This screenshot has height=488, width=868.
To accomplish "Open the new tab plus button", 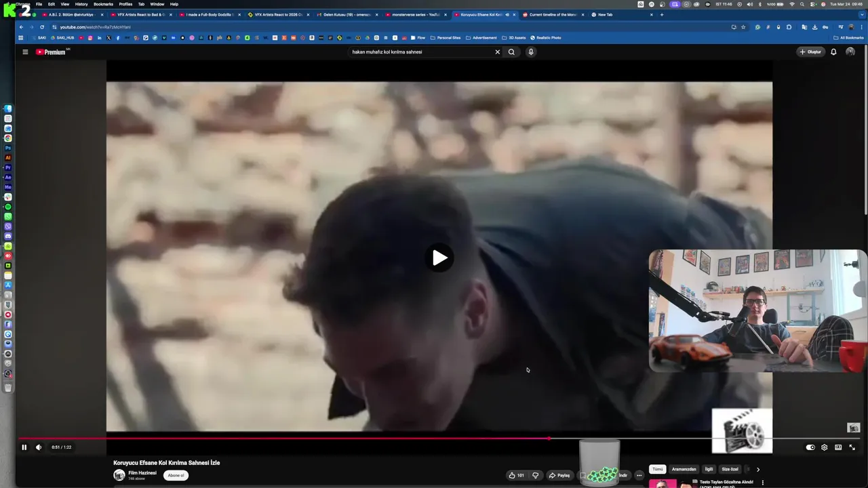I will click(x=662, y=14).
